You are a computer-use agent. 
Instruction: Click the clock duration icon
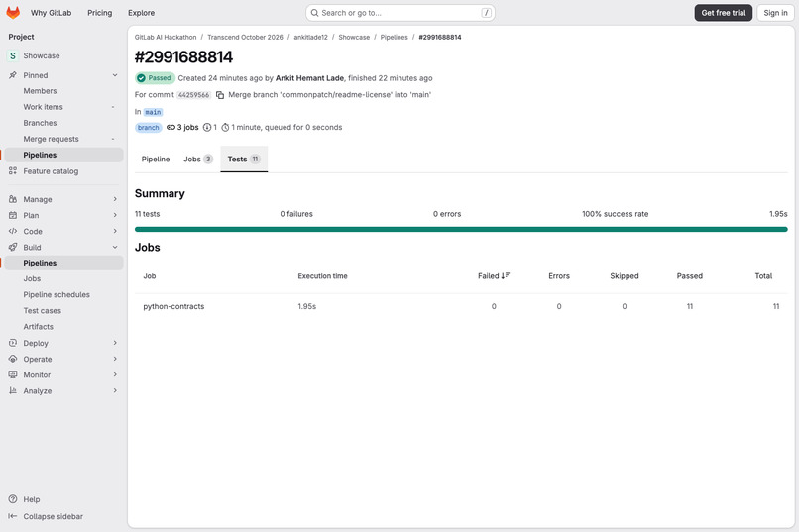pos(225,127)
